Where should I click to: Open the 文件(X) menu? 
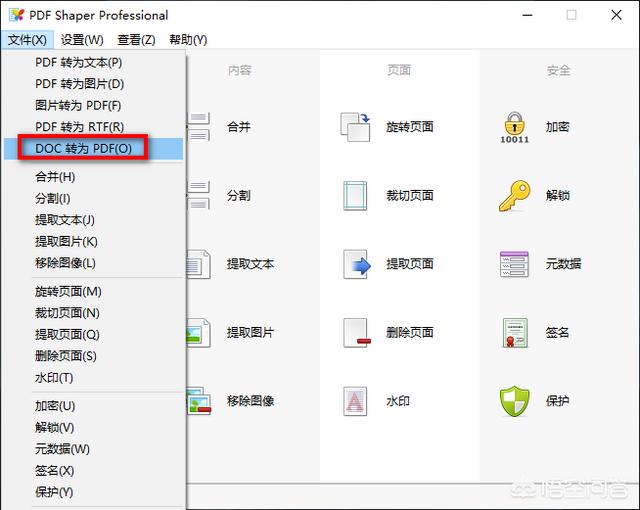27,40
